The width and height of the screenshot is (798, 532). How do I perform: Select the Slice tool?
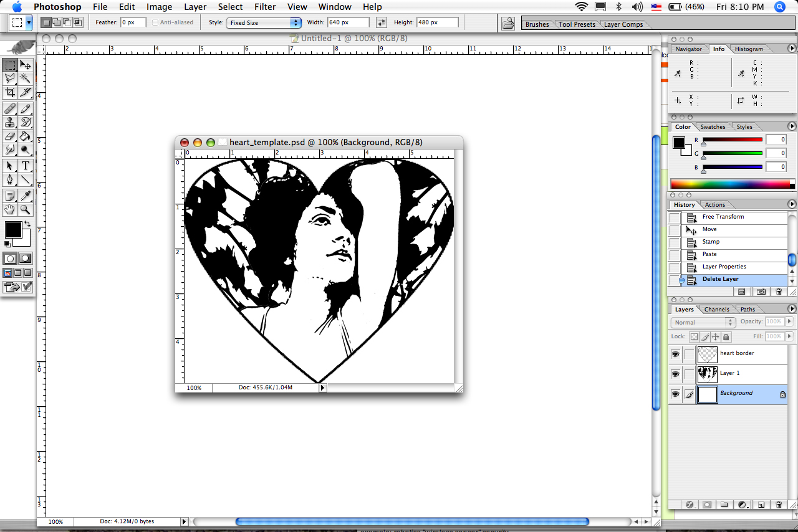(x=26, y=93)
